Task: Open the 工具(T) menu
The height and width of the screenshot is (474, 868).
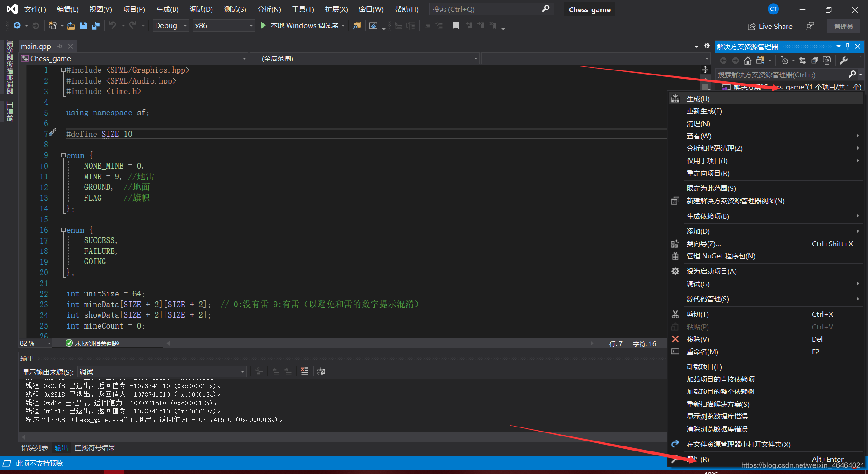Action: coord(303,9)
